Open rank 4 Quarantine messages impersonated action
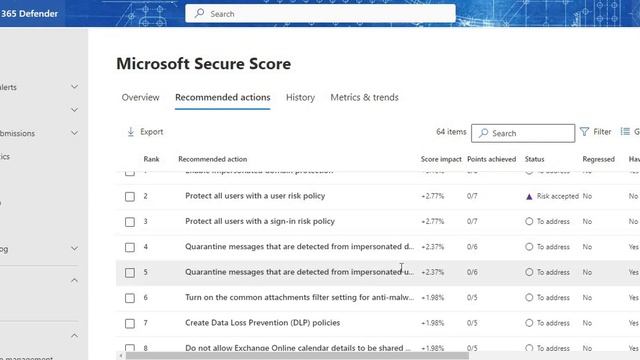 tap(299, 247)
